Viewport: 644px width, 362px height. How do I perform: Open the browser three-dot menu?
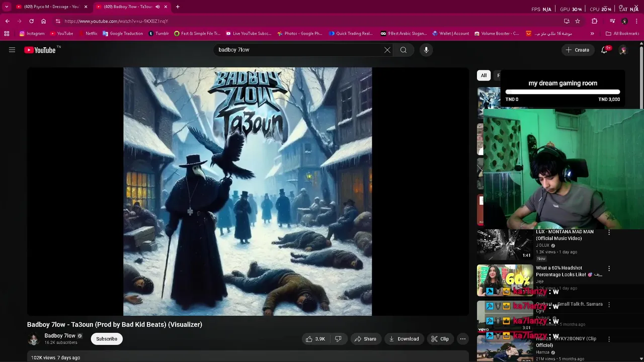tap(637, 21)
